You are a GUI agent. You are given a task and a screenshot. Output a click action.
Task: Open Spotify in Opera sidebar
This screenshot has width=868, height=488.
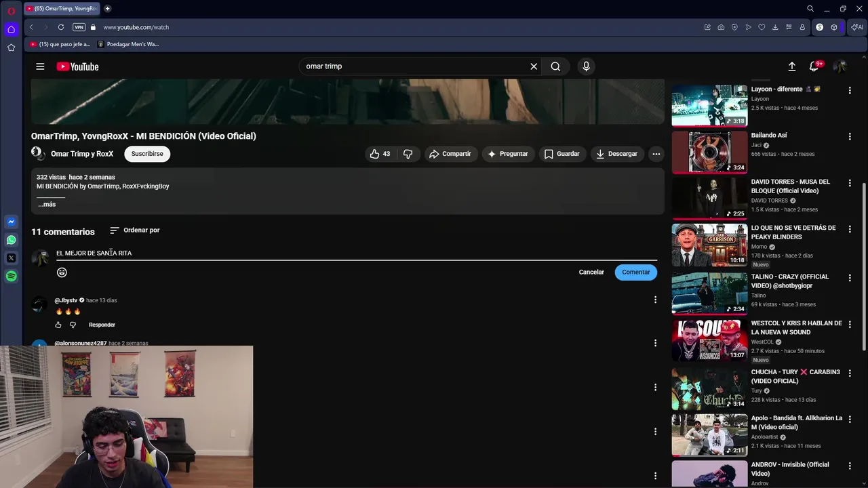coord(11,276)
